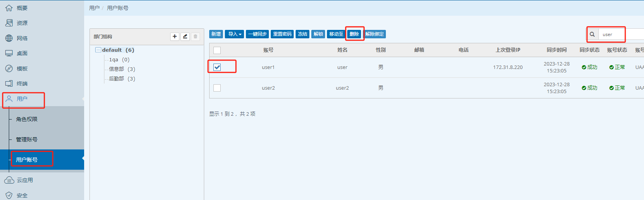The width and height of the screenshot is (644, 200).
Task: Open the 管理账号 submenu item
Action: coord(27,139)
